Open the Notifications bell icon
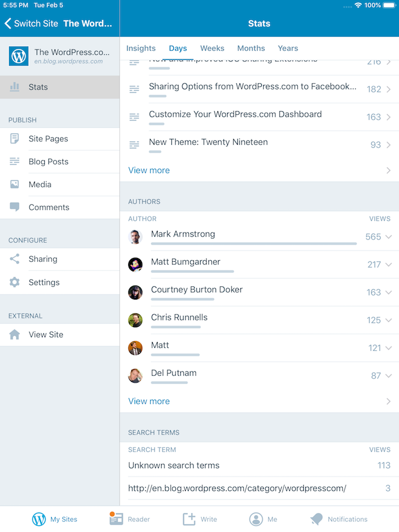Image resolution: width=399 pixels, height=532 pixels. 317,519
